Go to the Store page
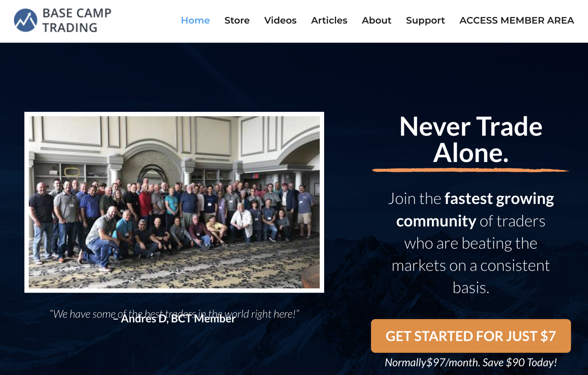This screenshot has height=375, width=588. pyautogui.click(x=237, y=20)
